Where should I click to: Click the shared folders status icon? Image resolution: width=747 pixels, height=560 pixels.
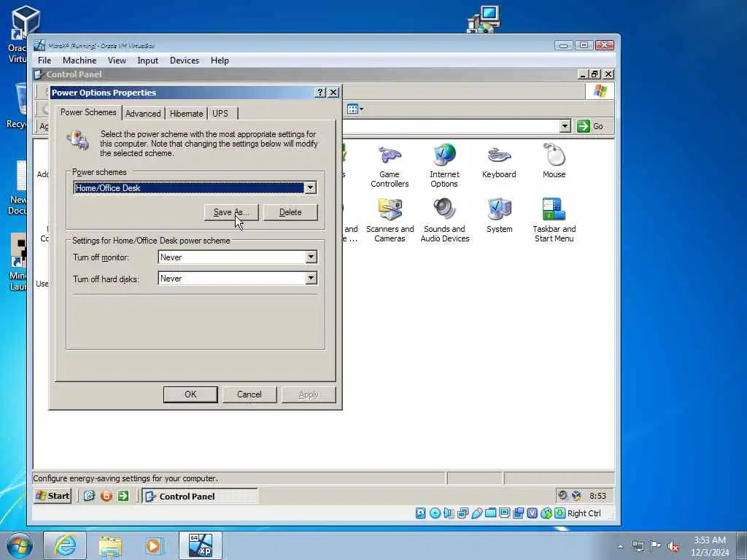pos(491,513)
